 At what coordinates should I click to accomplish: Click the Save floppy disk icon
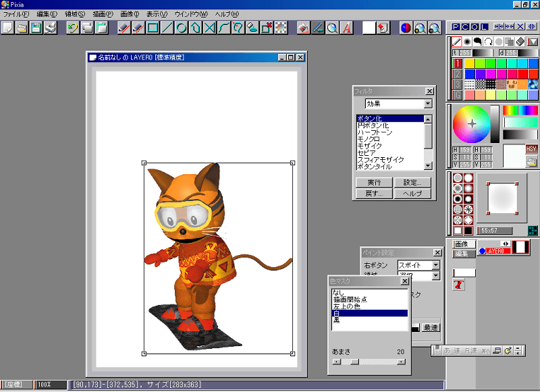(36, 28)
